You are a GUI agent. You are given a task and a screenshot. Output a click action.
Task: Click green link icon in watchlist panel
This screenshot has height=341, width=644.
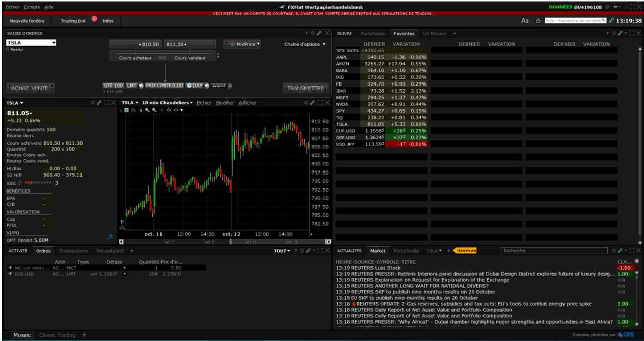pos(619,33)
